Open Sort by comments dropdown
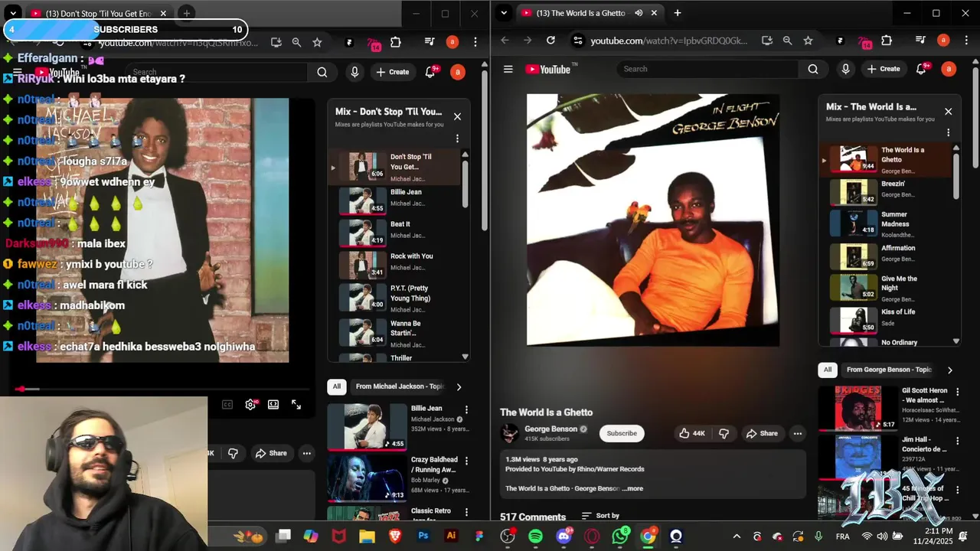Screen dimensions: 980x551 point(600,516)
